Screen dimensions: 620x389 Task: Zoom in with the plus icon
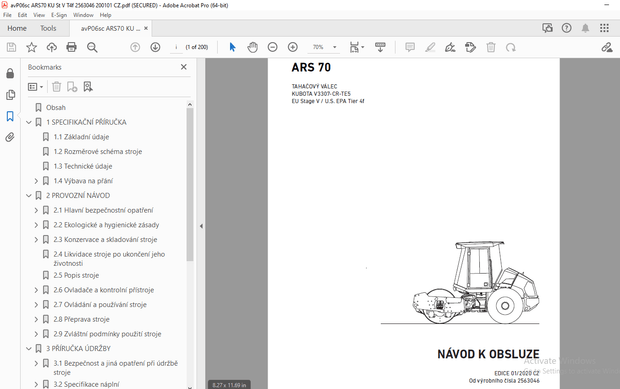[x=293, y=47]
